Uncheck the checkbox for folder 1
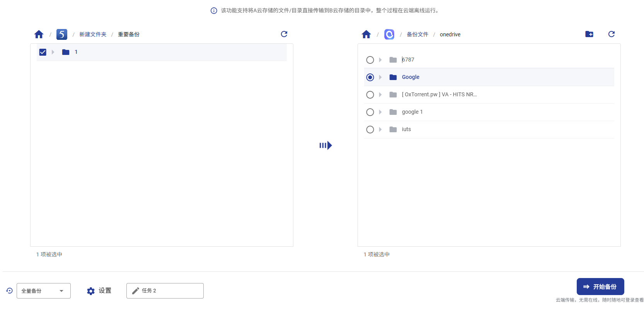The height and width of the screenshot is (314, 644). point(43,52)
